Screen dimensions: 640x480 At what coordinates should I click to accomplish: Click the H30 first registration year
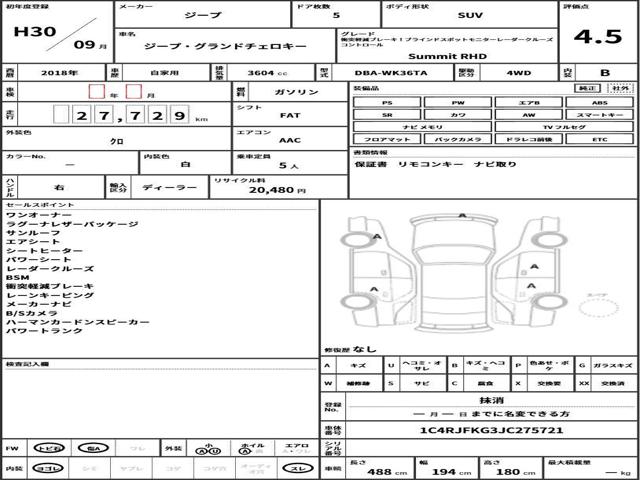(35, 31)
